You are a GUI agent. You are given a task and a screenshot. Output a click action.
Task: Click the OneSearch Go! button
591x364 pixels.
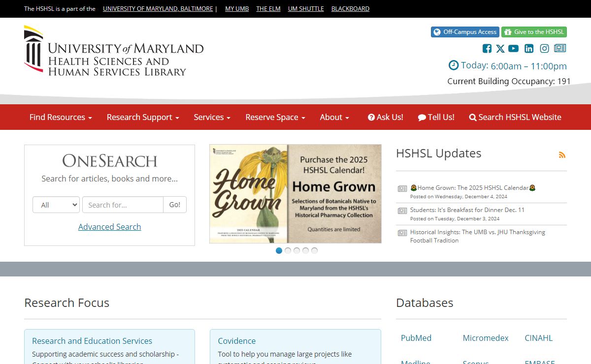[175, 205]
